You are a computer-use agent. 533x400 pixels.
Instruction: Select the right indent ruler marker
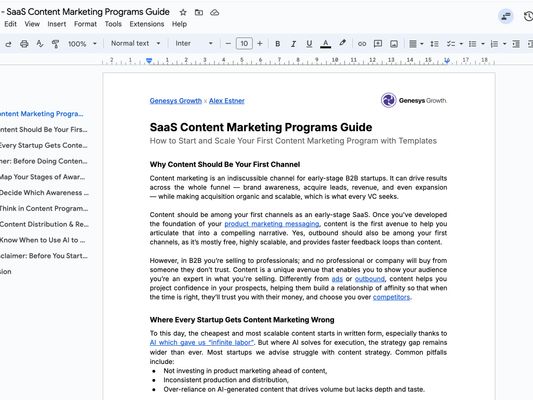tap(447, 61)
